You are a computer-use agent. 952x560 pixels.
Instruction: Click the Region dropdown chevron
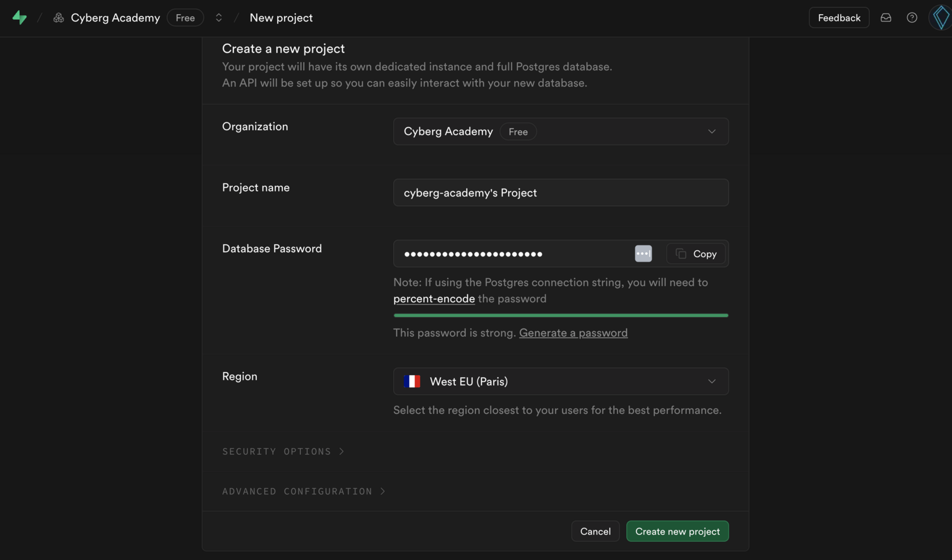point(712,382)
